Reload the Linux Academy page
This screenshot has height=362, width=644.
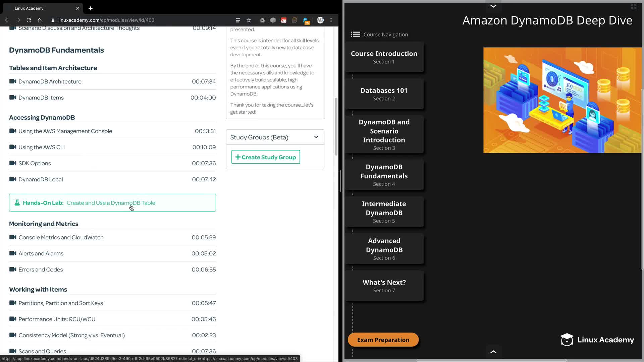[x=29, y=20]
